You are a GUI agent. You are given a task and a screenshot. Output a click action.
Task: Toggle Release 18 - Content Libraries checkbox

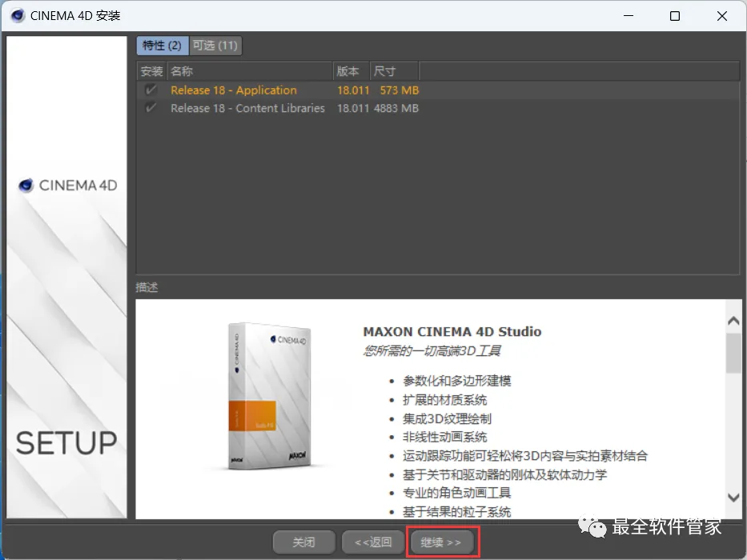click(x=151, y=108)
